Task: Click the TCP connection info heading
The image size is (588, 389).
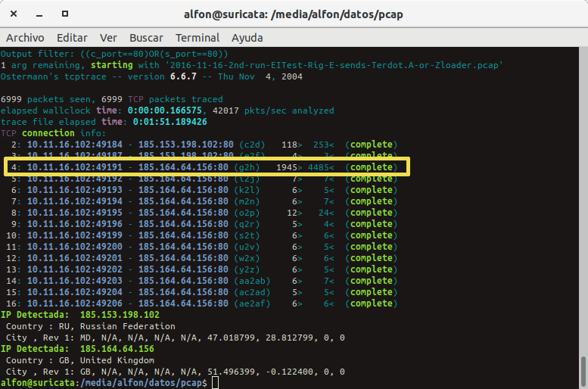Action: tap(53, 133)
